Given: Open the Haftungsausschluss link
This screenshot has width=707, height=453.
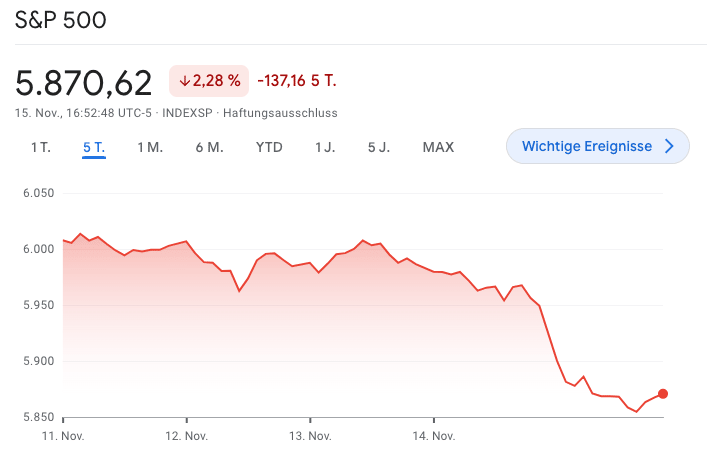Looking at the screenshot, I should click(x=280, y=113).
